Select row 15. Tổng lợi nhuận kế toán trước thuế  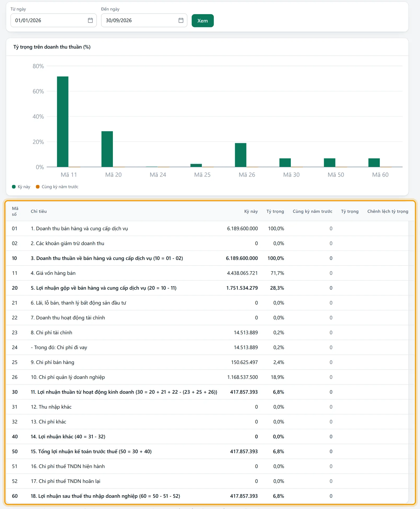click(x=207, y=451)
